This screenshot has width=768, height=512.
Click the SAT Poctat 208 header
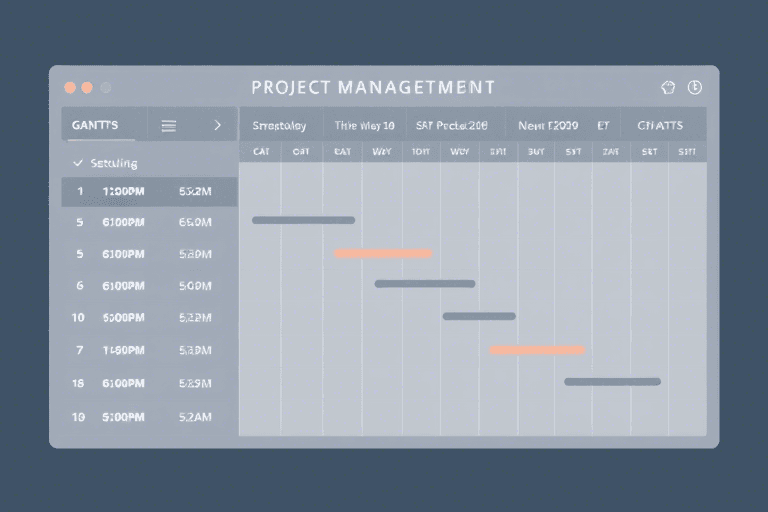tap(452, 126)
